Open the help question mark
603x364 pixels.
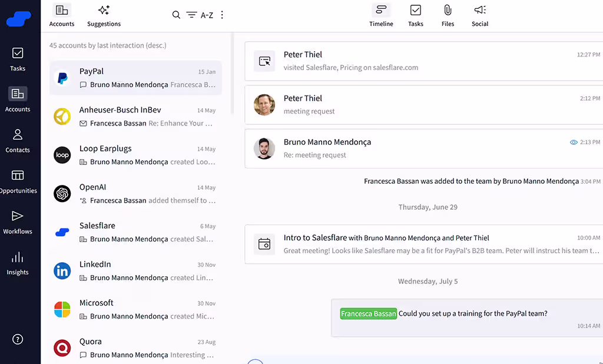click(18, 339)
